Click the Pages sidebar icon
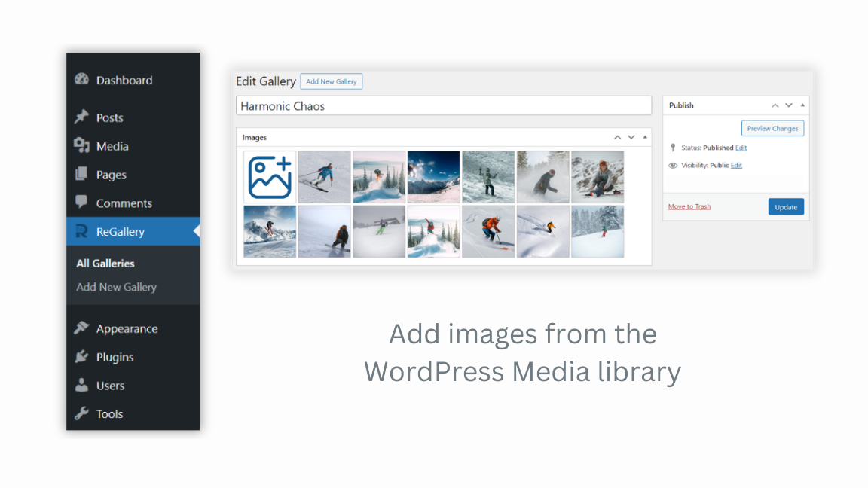868x488 pixels. point(81,175)
